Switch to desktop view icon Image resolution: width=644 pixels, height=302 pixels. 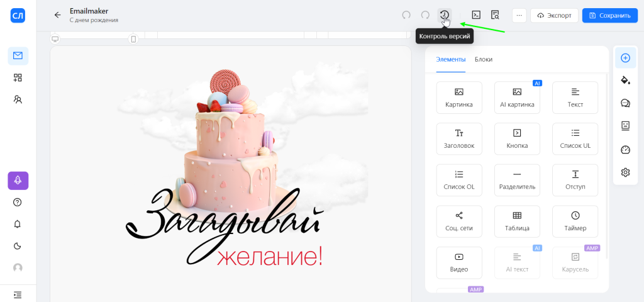(55, 39)
